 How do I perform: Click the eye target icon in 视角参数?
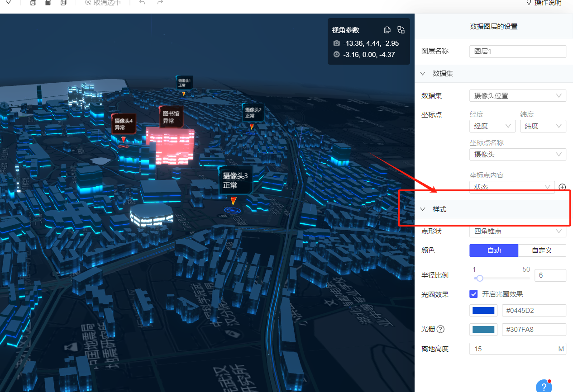coord(336,54)
